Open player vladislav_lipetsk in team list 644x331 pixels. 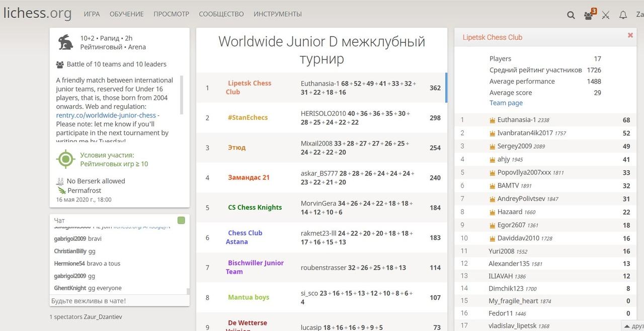pos(512,326)
